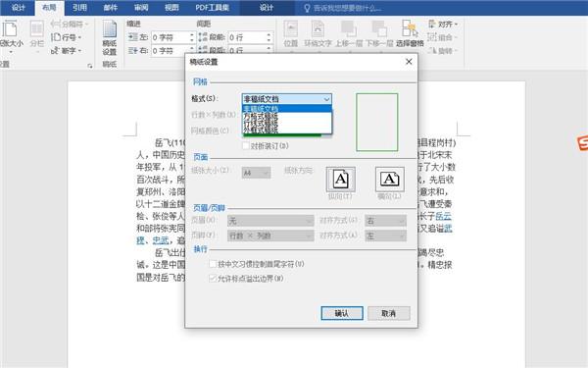Viewport: 588px width, 368px height.
Task: Toggle 按中文习惯控制首尾字符 checkbox
Action: tap(213, 264)
